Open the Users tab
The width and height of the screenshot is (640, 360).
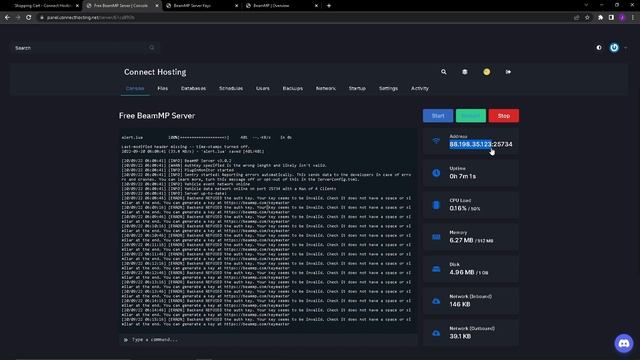(262, 89)
